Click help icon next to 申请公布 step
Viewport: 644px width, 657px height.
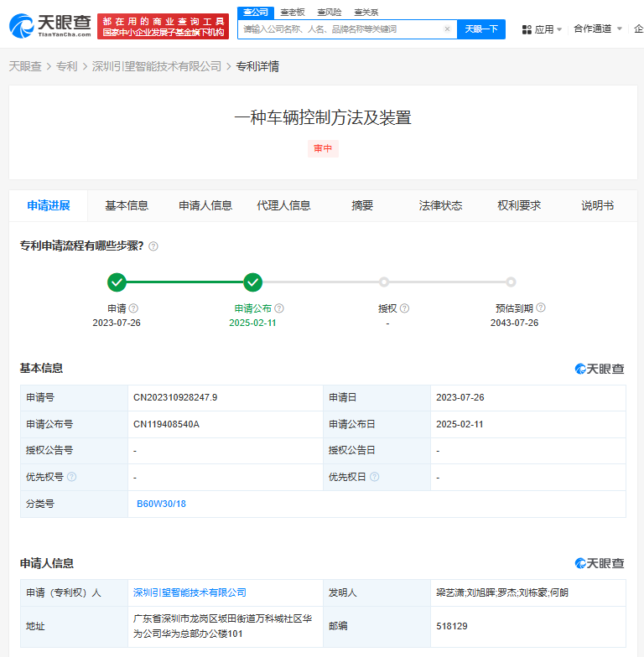[279, 308]
